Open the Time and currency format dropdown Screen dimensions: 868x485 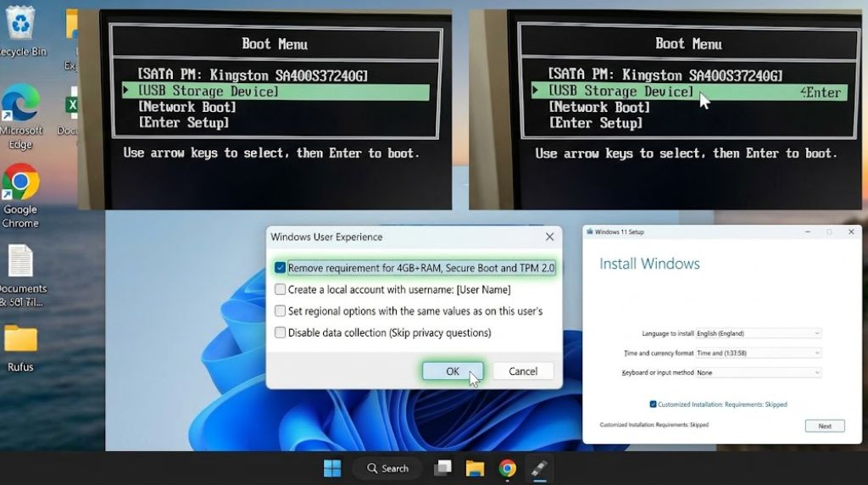pyautogui.click(x=758, y=353)
